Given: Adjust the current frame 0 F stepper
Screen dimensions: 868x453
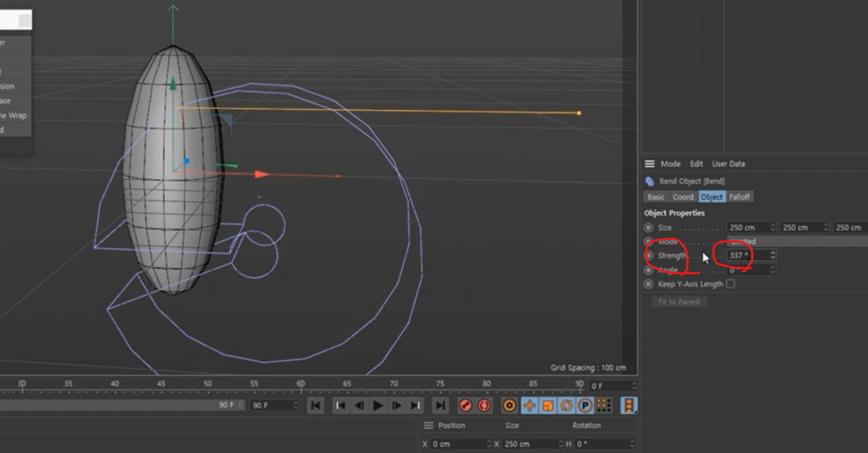Looking at the screenshot, I should (634, 386).
